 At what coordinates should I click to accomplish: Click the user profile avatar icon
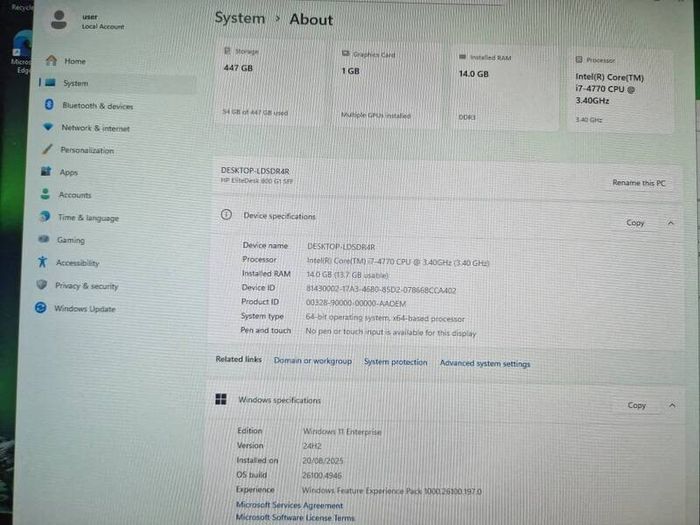click(x=59, y=20)
